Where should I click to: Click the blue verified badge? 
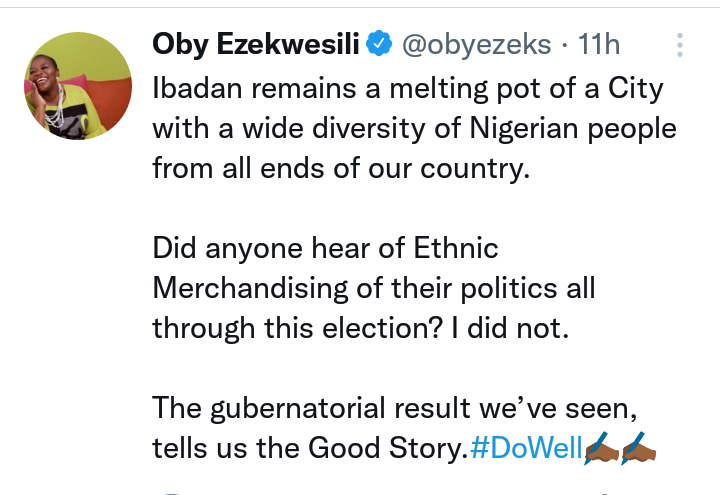(378, 44)
